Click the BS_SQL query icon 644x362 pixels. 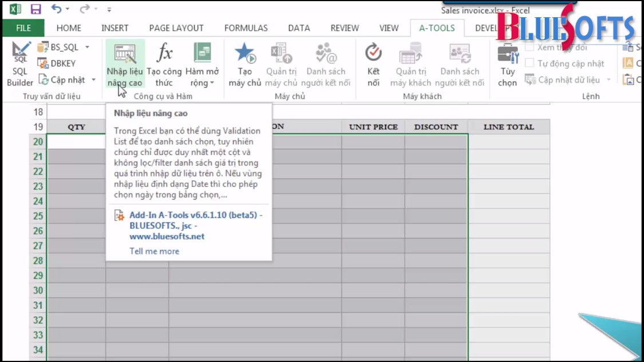43,47
